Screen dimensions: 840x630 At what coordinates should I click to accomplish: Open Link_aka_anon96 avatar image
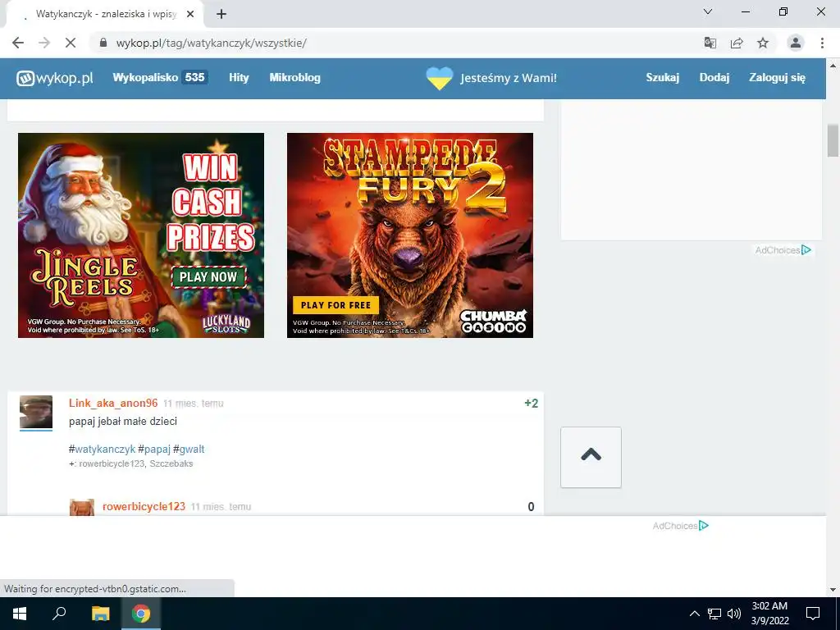tap(36, 413)
